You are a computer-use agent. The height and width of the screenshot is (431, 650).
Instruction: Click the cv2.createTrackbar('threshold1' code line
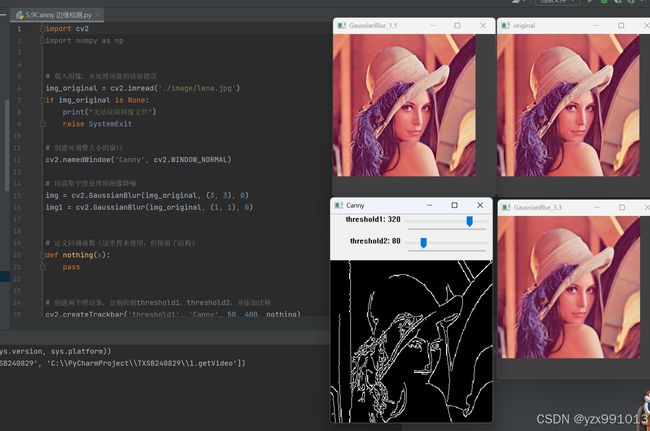173,314
